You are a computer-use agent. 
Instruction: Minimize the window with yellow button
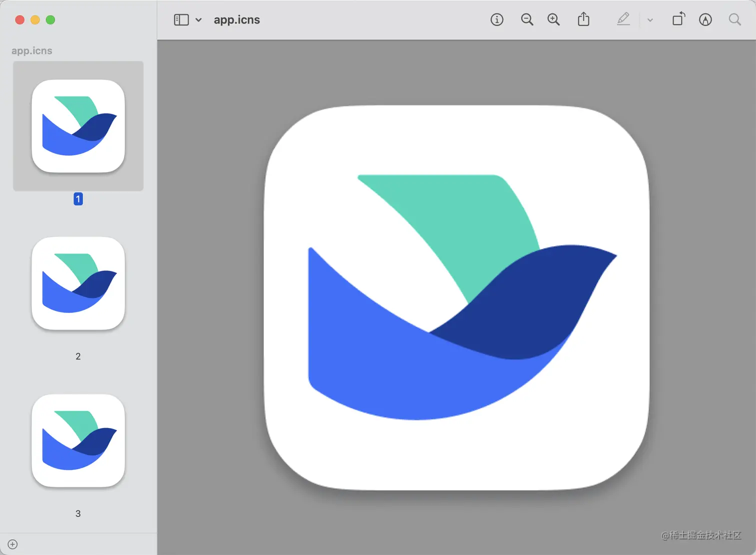35,20
